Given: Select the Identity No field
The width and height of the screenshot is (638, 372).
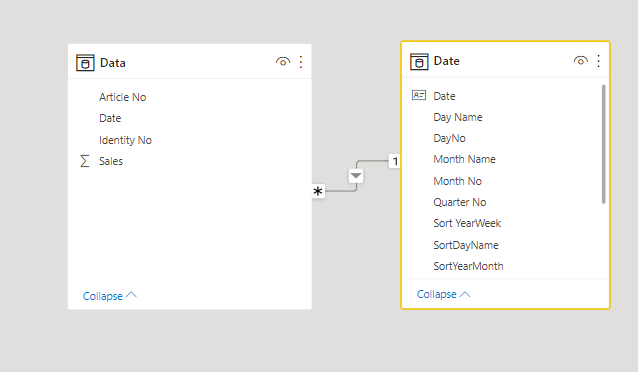Looking at the screenshot, I should click(x=125, y=140).
